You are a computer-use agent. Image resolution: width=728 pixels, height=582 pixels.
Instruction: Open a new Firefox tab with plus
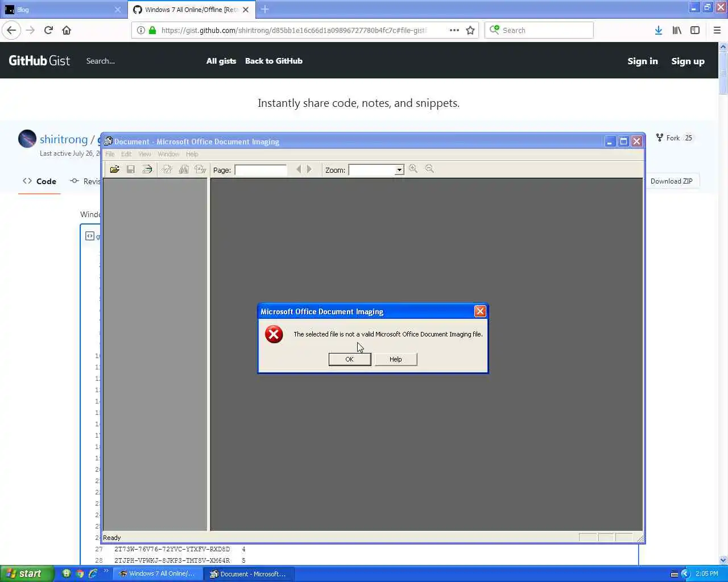coord(265,9)
